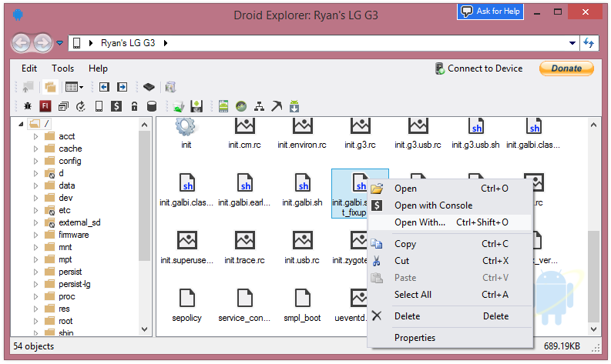Expand the cache folder in tree
611x364 pixels.
pyautogui.click(x=35, y=149)
